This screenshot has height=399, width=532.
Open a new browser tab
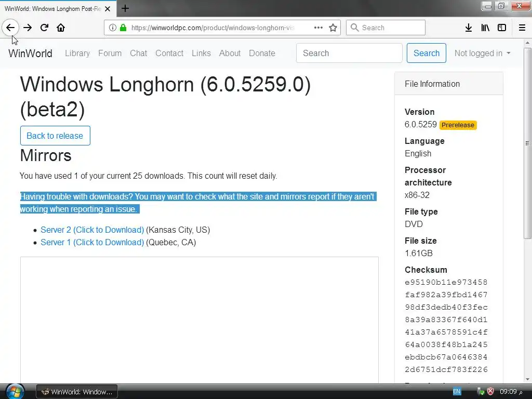(125, 8)
